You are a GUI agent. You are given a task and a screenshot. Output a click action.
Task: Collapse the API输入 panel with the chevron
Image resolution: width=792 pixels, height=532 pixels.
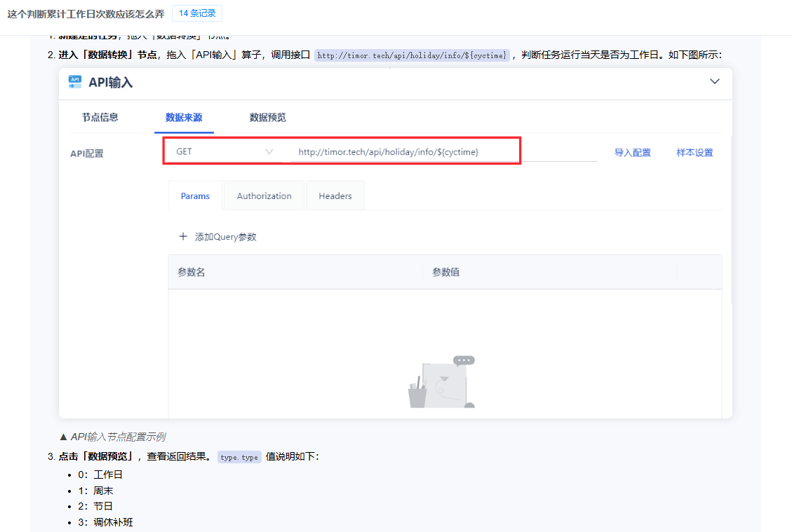[714, 81]
